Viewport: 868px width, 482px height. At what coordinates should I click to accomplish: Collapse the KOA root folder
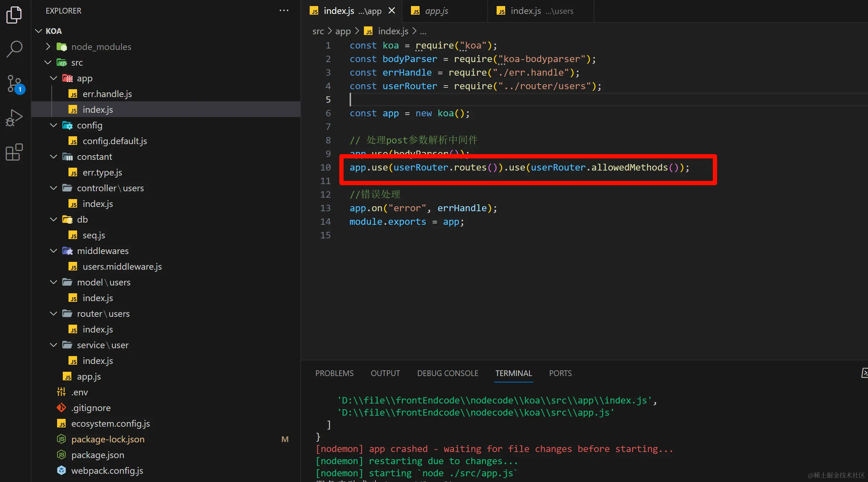pos(39,31)
